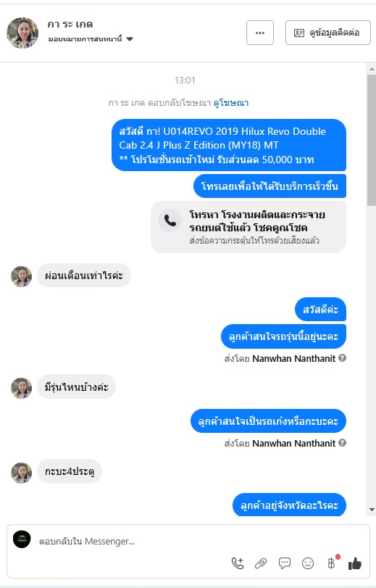Open the ดูโฆษณา ad link
Viewport: 376px width, 588px height.
pos(231,103)
